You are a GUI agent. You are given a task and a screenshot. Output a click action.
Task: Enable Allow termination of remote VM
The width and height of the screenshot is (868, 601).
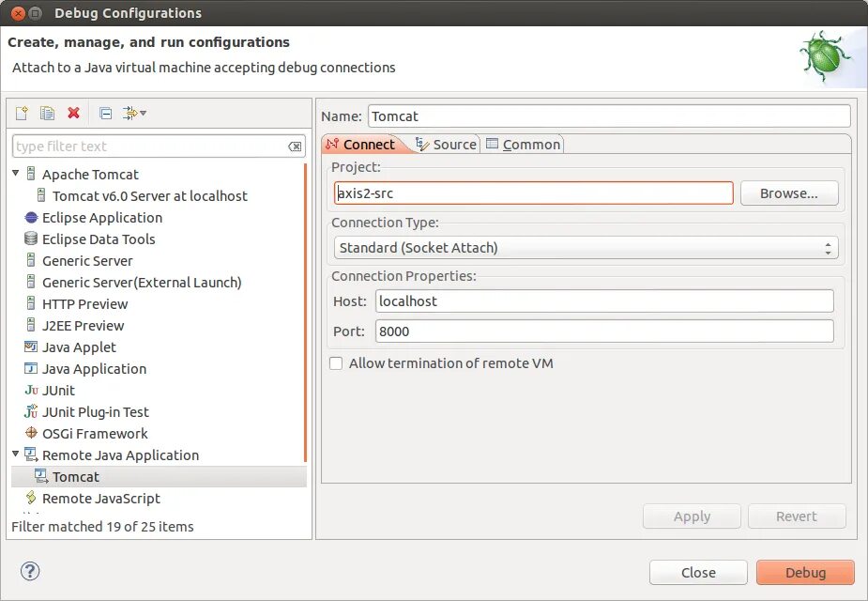coord(335,363)
